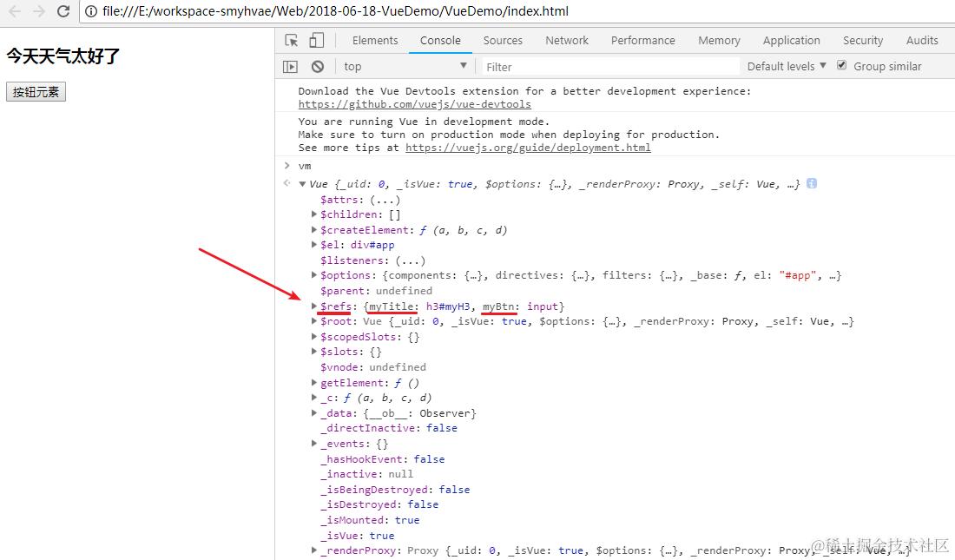Expand the _c function entry
955x560 pixels.
coord(313,398)
